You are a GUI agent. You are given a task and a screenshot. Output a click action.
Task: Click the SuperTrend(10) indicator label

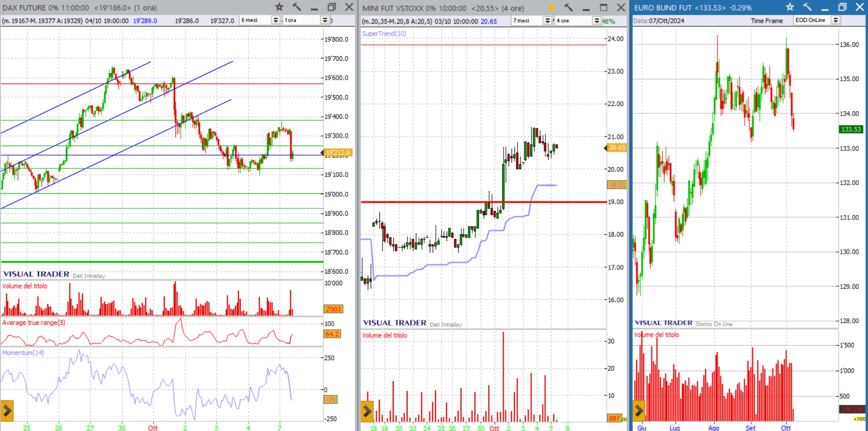click(384, 33)
